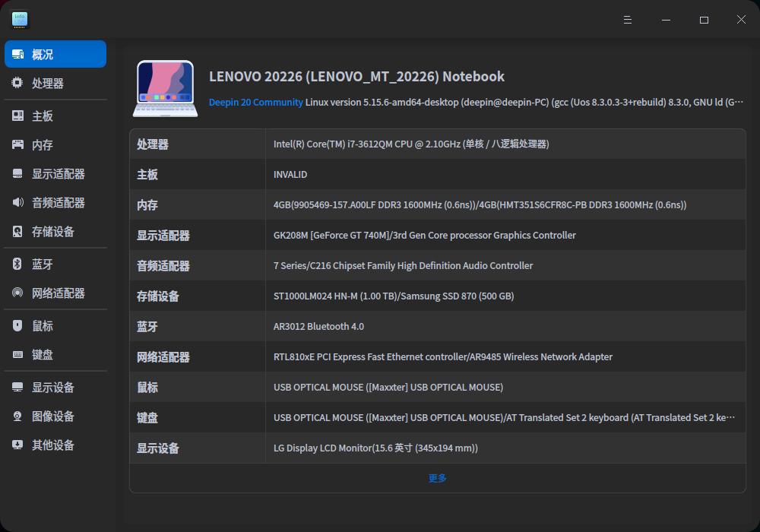Open the Deepin 20 Community link
Image resolution: width=760 pixels, height=532 pixels.
click(x=257, y=101)
